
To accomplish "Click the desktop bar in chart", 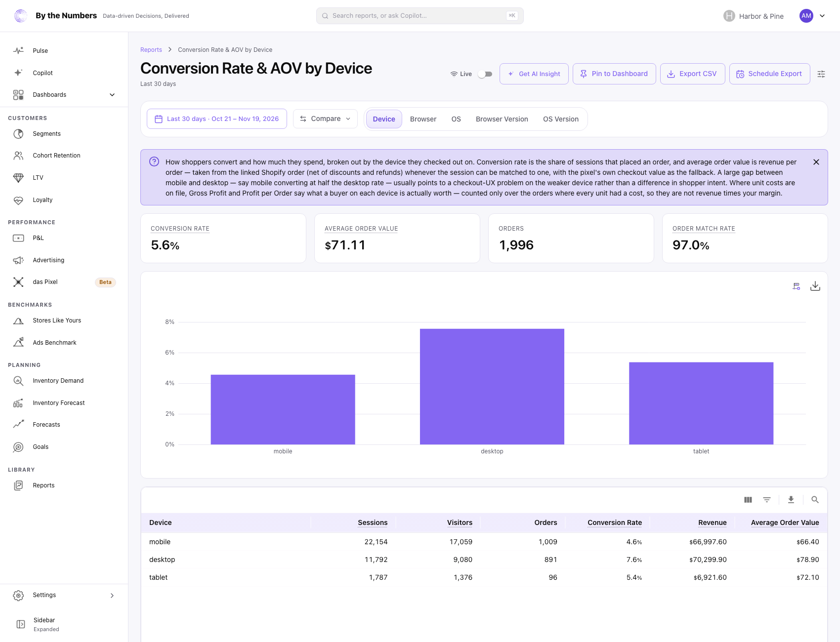I will (492, 387).
